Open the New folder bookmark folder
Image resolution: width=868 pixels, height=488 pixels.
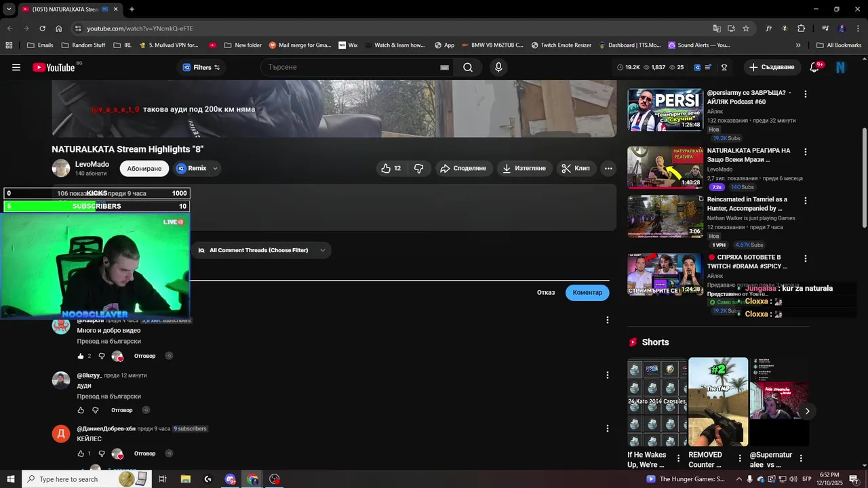[242, 45]
